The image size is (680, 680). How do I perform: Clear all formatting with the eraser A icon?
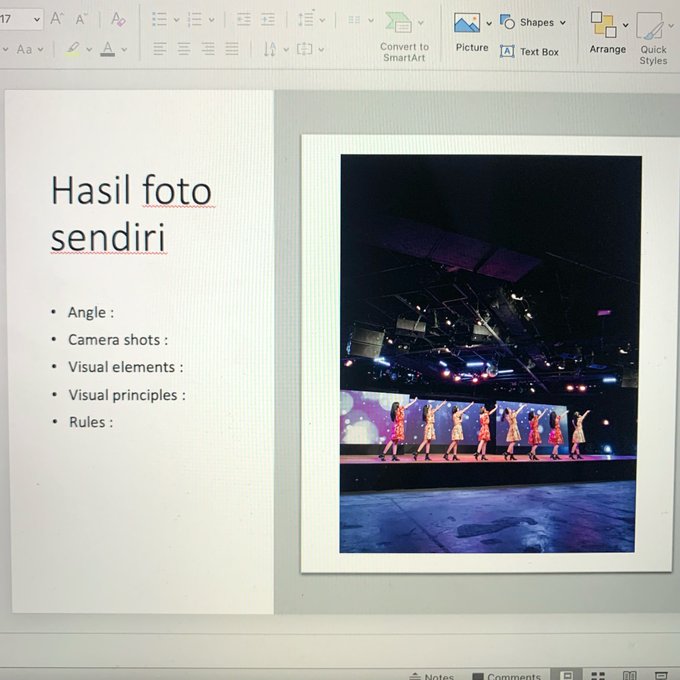click(118, 19)
